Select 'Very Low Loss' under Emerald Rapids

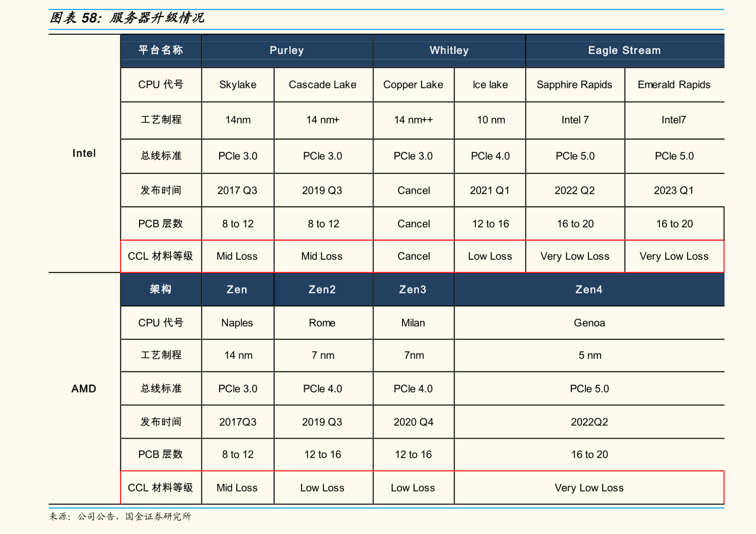point(674,257)
